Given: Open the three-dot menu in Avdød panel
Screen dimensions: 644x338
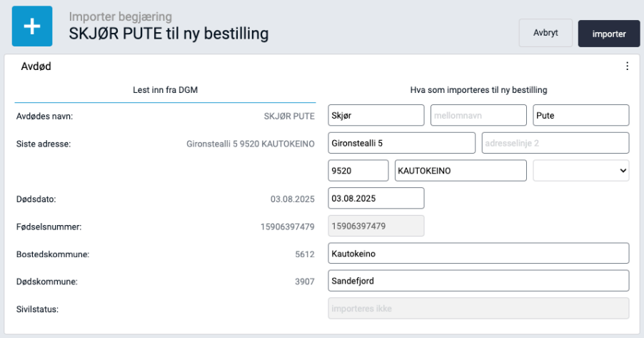Looking at the screenshot, I should [x=627, y=66].
